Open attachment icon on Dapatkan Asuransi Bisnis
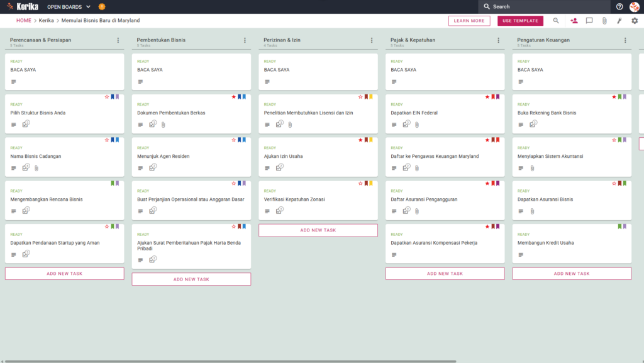Image resolution: width=644 pixels, height=363 pixels. [532, 211]
